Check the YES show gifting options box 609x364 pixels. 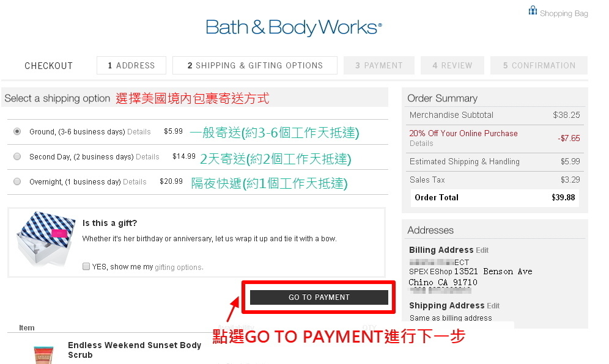(86, 266)
